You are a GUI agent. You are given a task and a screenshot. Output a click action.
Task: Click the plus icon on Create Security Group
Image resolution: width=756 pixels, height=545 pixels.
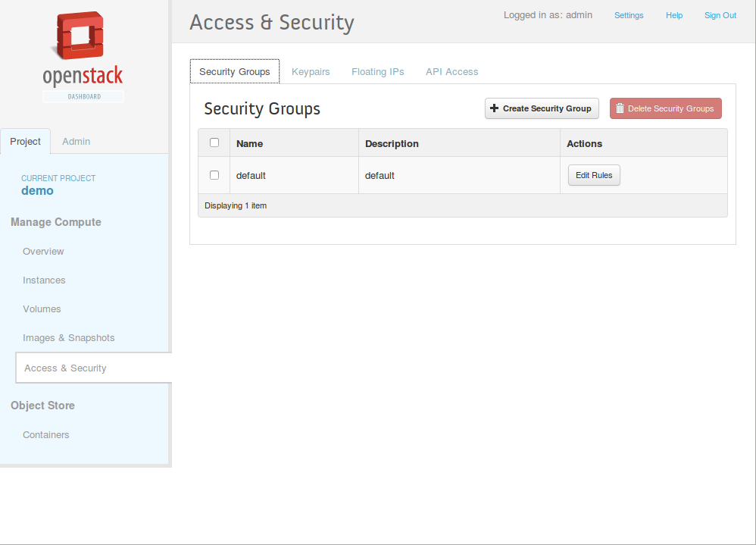point(494,108)
